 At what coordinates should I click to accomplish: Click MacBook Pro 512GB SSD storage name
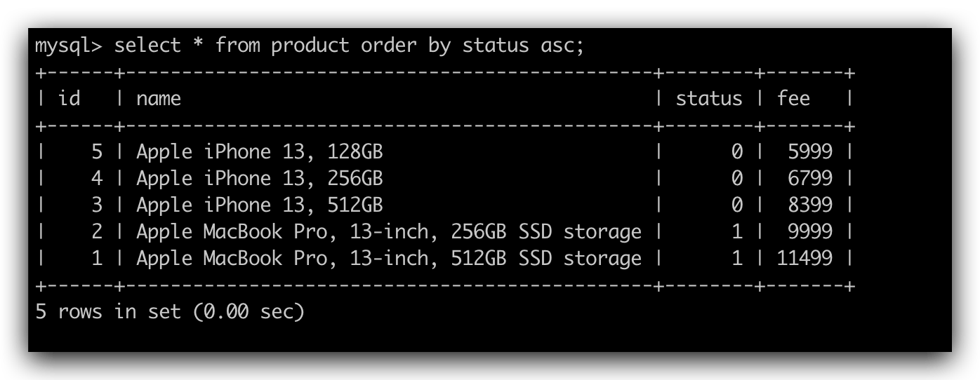pyautogui.click(x=389, y=259)
